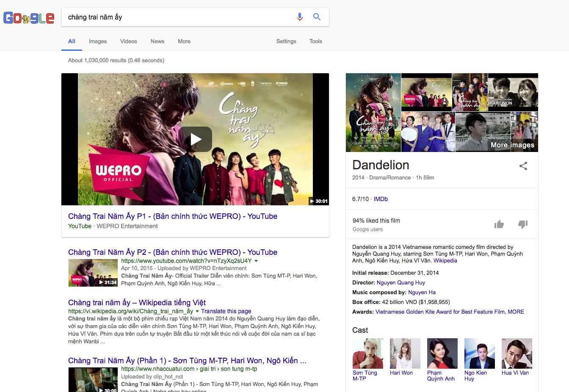
Task: Open the HARI WON black-and-white image
Action: click(513, 92)
